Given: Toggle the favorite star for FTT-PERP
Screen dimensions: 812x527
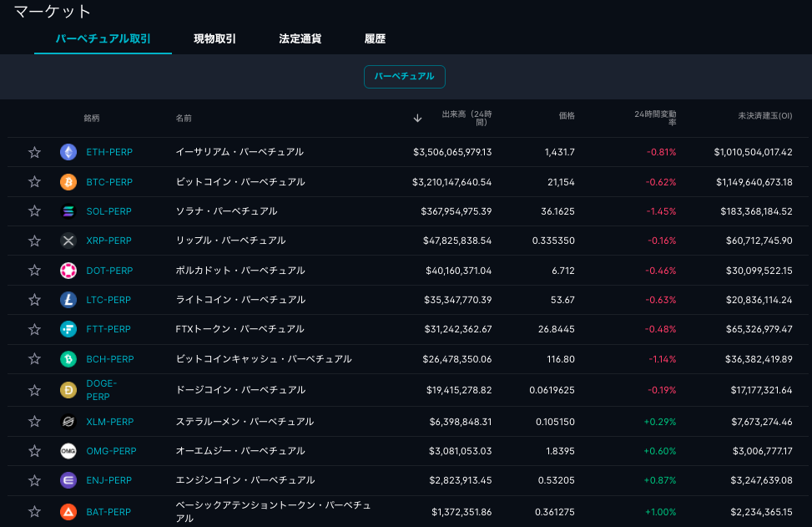Looking at the screenshot, I should [34, 329].
